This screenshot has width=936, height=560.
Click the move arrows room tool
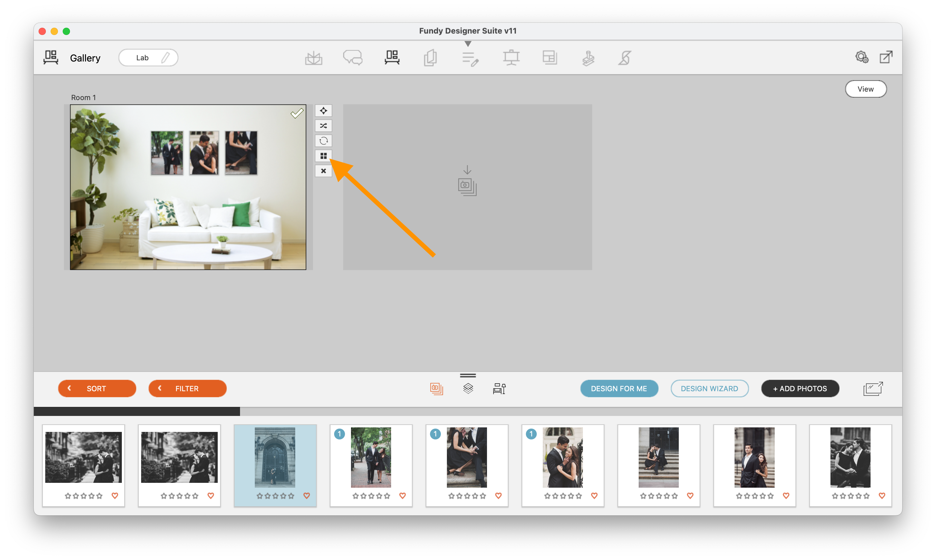click(x=324, y=111)
